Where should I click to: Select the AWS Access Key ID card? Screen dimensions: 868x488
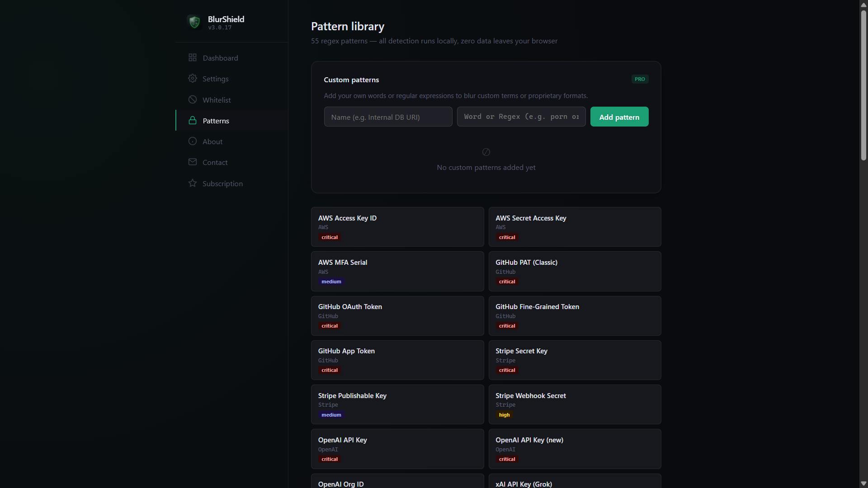pyautogui.click(x=397, y=227)
